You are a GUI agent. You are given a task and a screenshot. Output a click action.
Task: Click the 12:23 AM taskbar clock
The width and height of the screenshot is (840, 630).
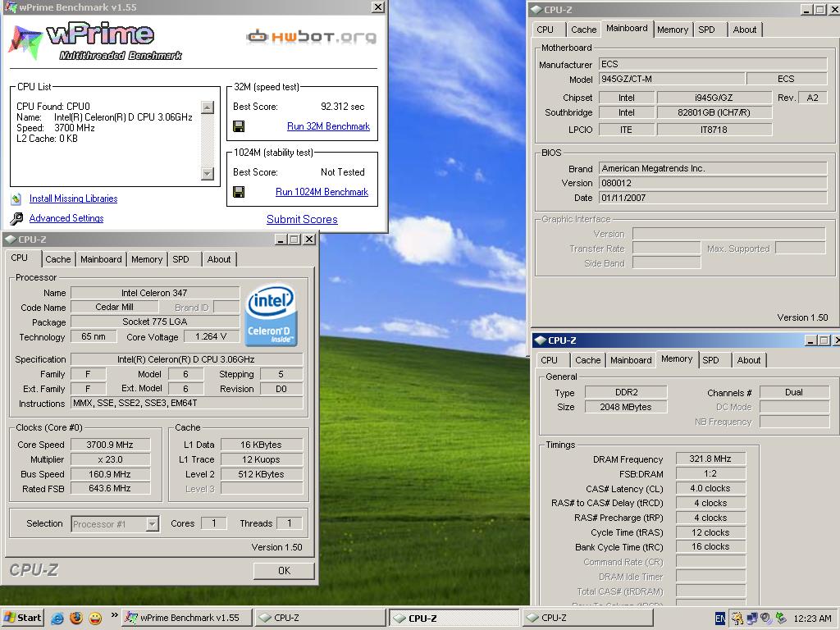click(812, 619)
